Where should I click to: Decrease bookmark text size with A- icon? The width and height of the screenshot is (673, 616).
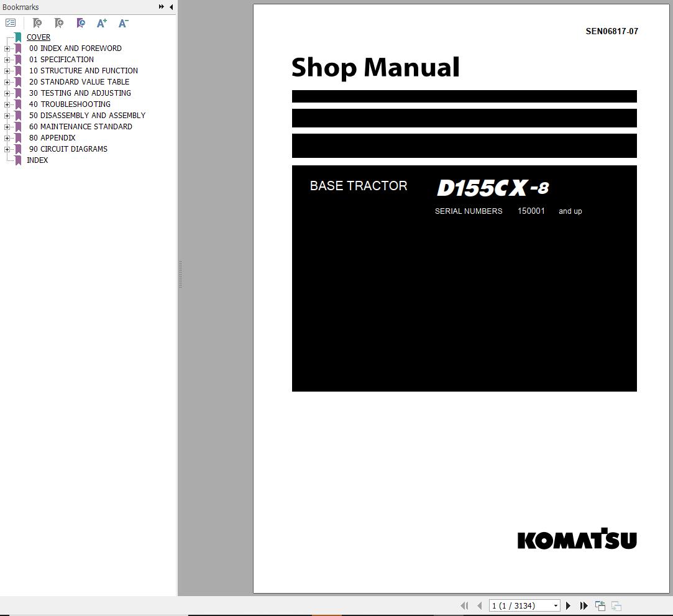[122, 23]
